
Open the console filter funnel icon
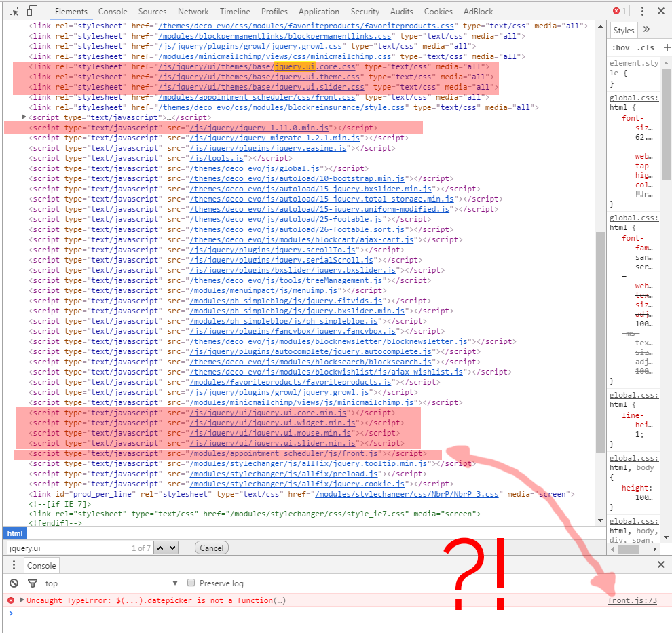pos(32,583)
